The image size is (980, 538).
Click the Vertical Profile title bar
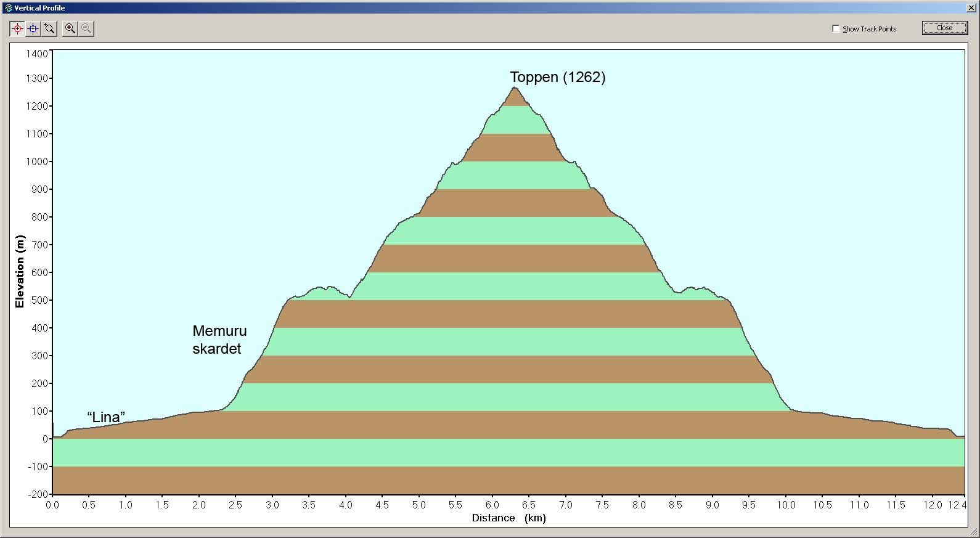click(x=431, y=8)
